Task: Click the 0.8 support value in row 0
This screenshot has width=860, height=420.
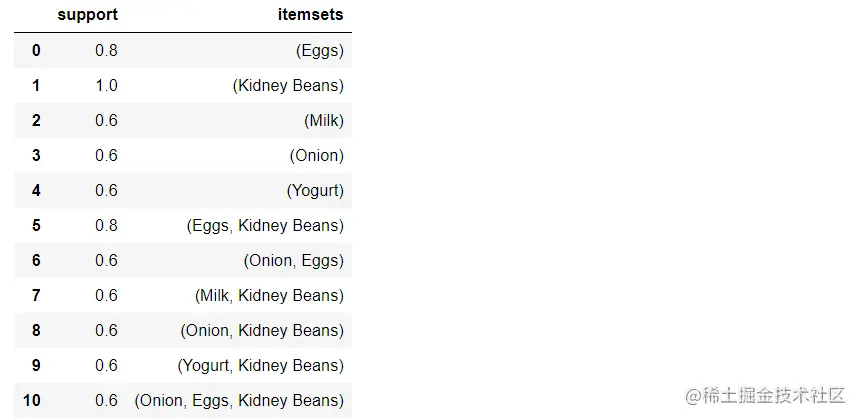Action: 106,50
